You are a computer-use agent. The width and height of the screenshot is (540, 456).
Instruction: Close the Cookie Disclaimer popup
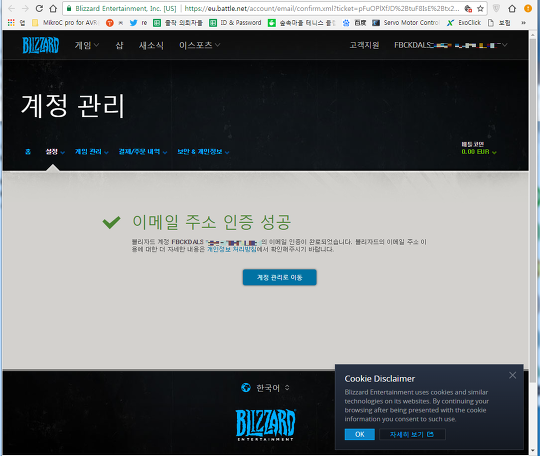click(512, 375)
